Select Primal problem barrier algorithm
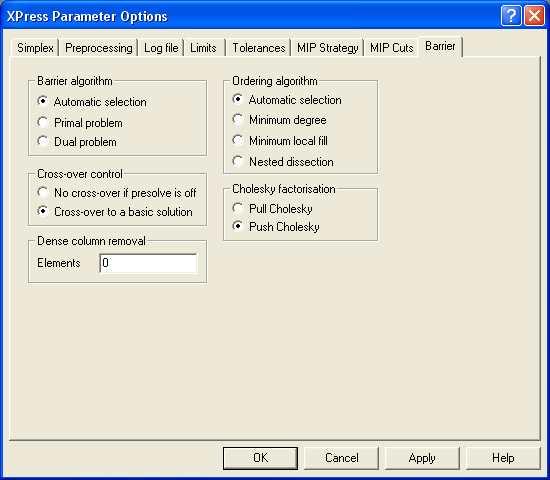This screenshot has width=550, height=480. pos(80,123)
